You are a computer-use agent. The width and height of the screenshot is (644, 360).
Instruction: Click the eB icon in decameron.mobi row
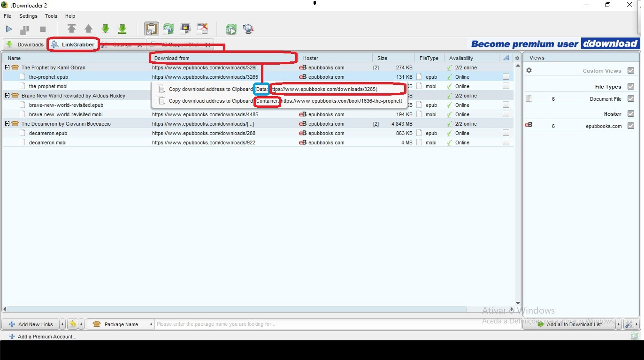coord(303,142)
